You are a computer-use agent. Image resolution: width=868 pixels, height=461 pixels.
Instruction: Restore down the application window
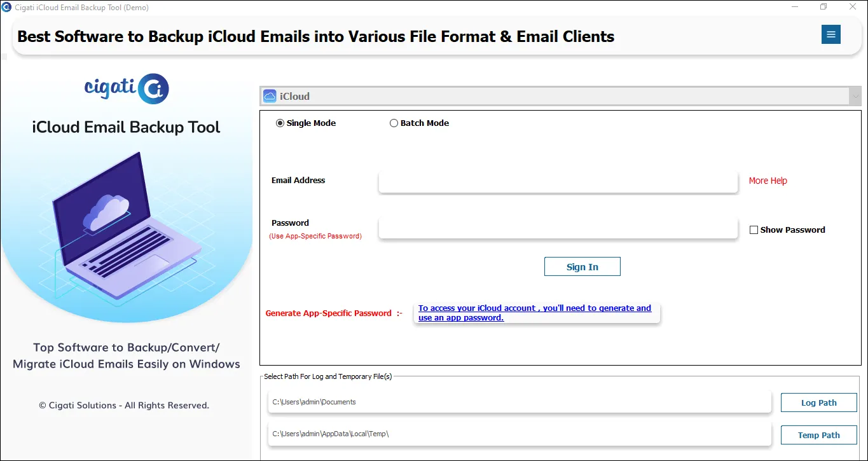click(x=823, y=7)
